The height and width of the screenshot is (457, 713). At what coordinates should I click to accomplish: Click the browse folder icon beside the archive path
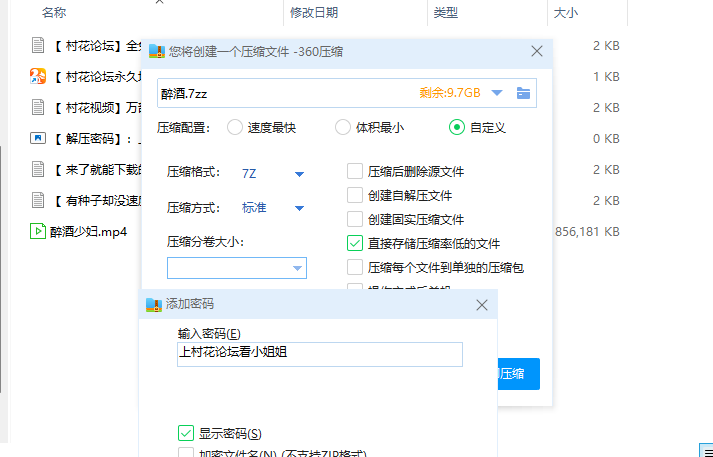point(523,93)
